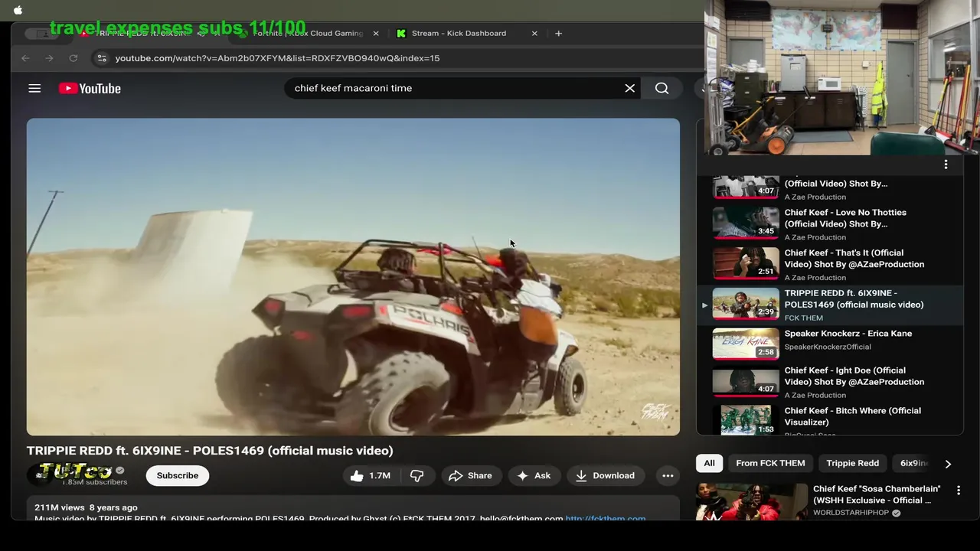
Task: Close the Stream - Kick Dashboard tab
Action: pyautogui.click(x=534, y=34)
